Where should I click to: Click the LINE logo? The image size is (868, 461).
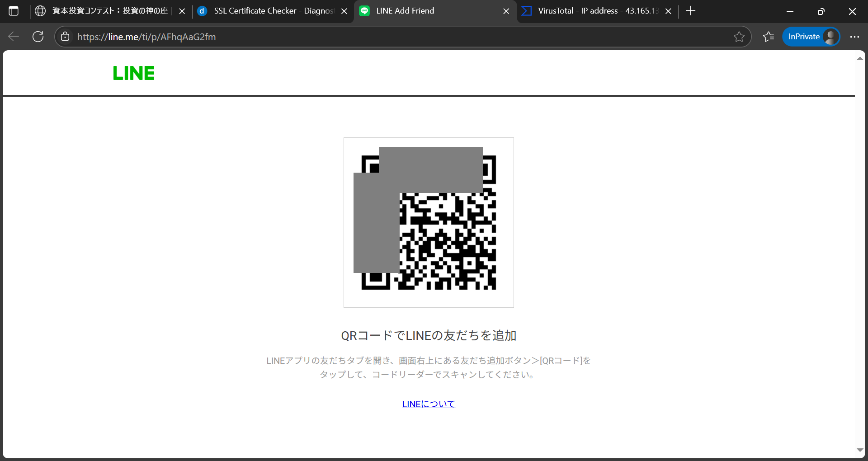click(x=134, y=73)
